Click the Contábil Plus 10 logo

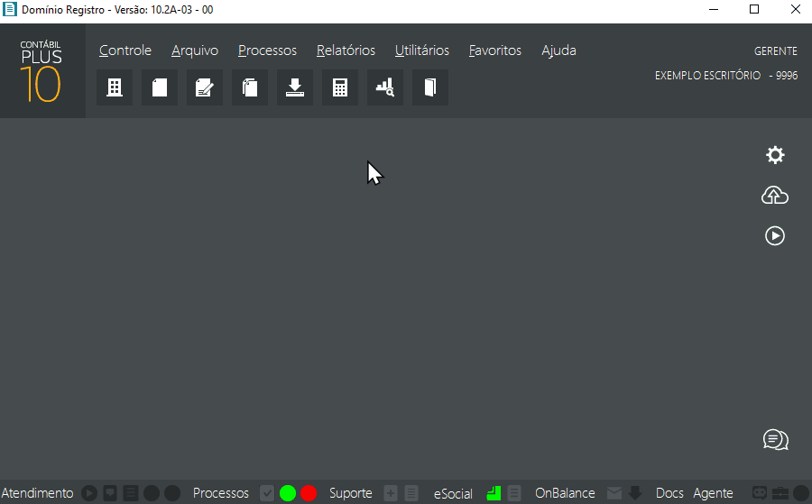click(42, 71)
